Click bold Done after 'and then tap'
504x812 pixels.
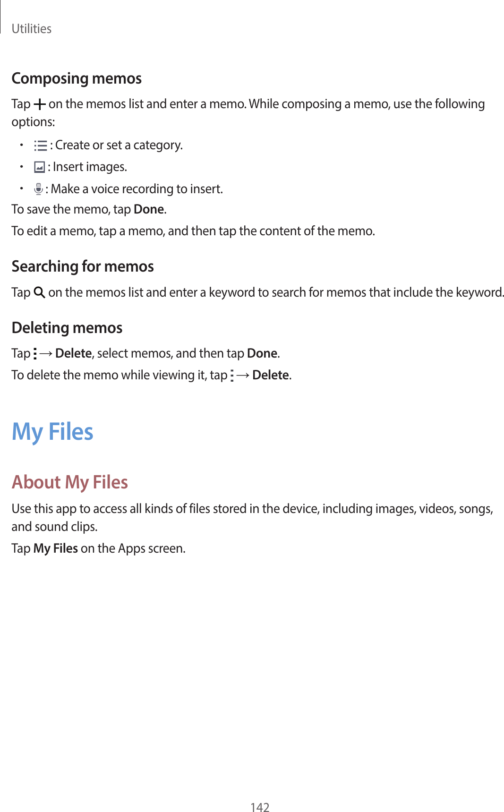tap(262, 353)
